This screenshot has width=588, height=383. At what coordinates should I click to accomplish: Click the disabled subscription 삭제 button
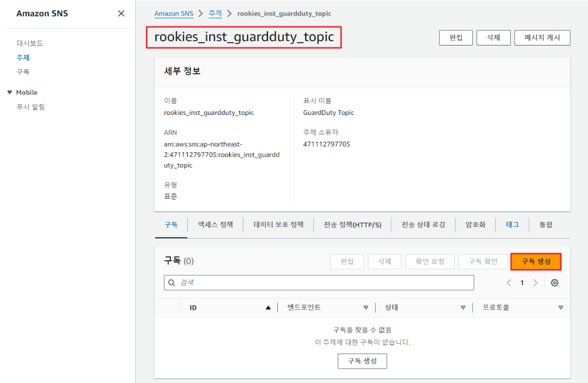coord(385,261)
